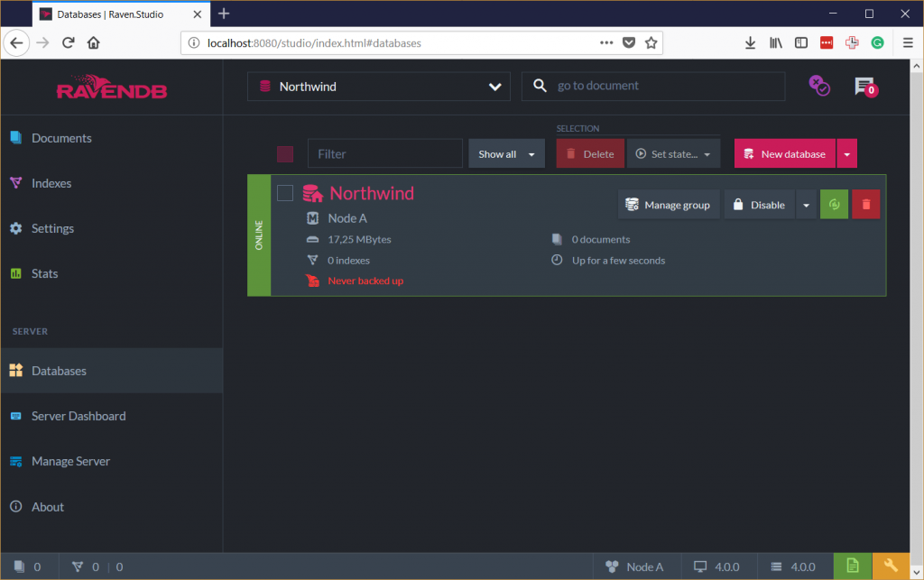The height and width of the screenshot is (580, 924).
Task: Open the Documents section in the sidebar
Action: (61, 137)
